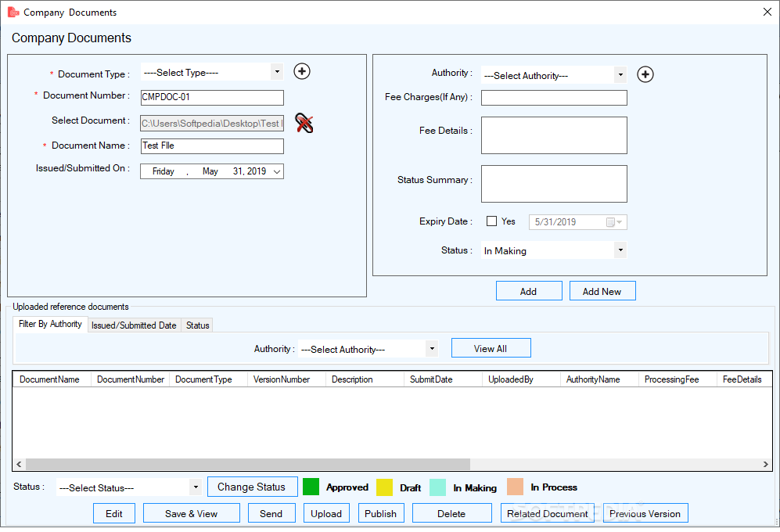
Task: Click the grid scroll left arrow
Action: click(19, 464)
